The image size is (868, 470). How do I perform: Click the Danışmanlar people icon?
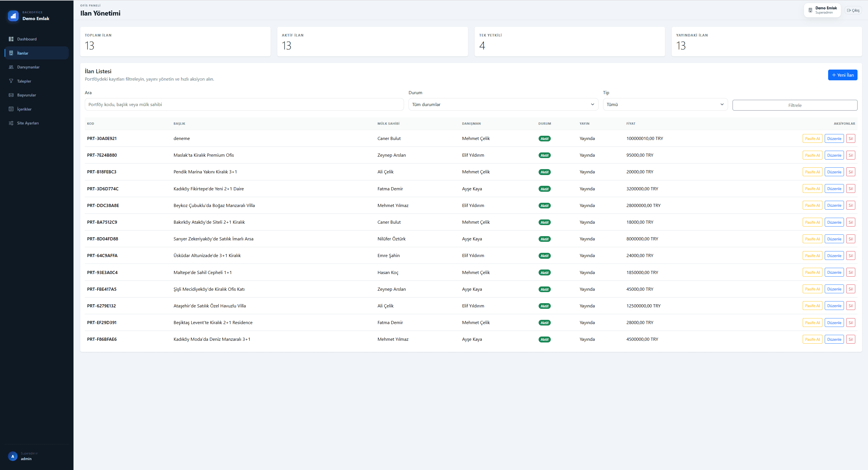(x=11, y=67)
